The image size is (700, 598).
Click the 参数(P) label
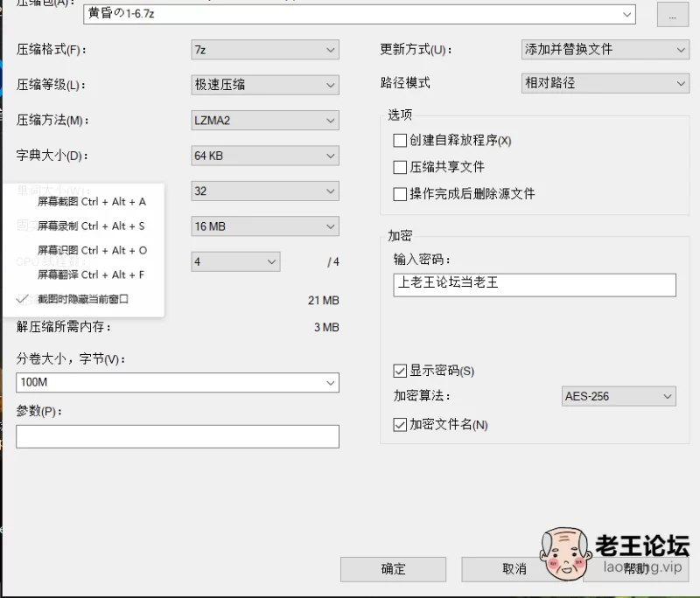point(38,411)
